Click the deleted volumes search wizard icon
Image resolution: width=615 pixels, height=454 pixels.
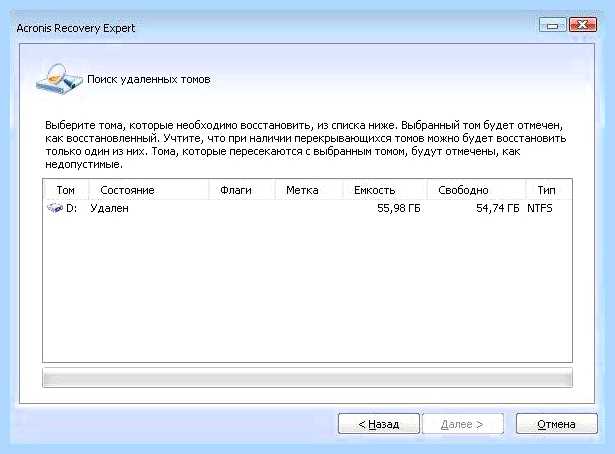(x=59, y=80)
